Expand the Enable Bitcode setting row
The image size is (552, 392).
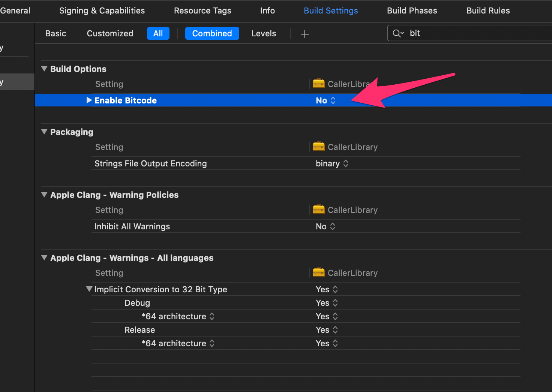89,100
